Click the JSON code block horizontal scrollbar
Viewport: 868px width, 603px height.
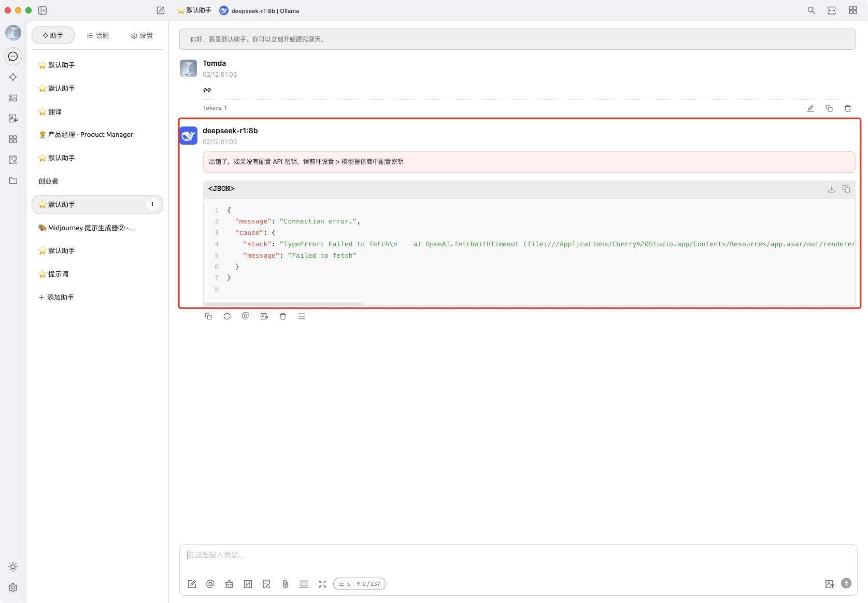point(283,304)
